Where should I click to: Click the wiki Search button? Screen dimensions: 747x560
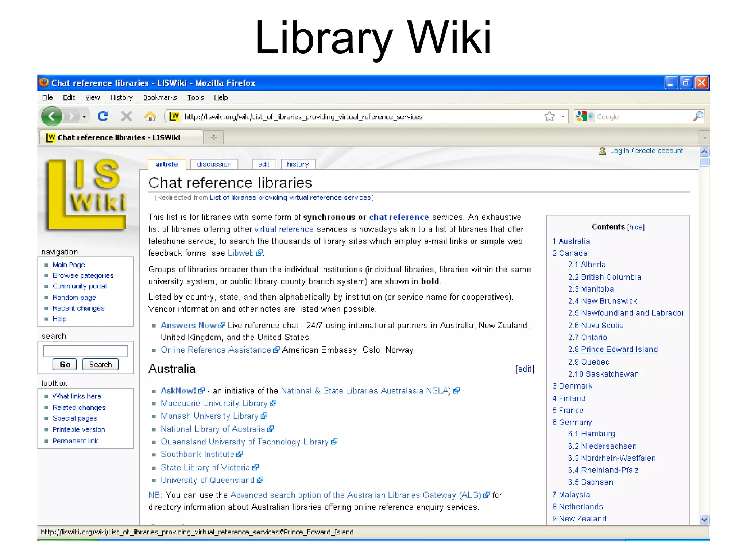click(x=100, y=365)
